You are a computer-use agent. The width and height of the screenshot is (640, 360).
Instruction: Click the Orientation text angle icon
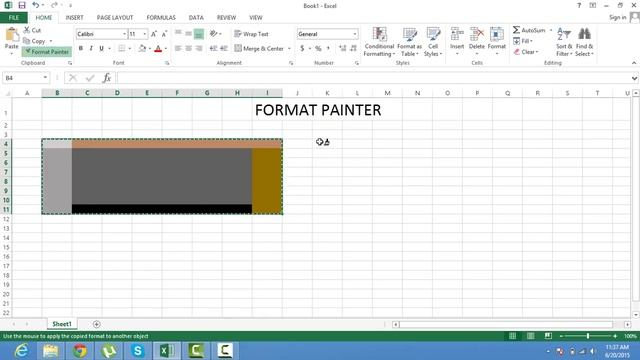tap(213, 34)
